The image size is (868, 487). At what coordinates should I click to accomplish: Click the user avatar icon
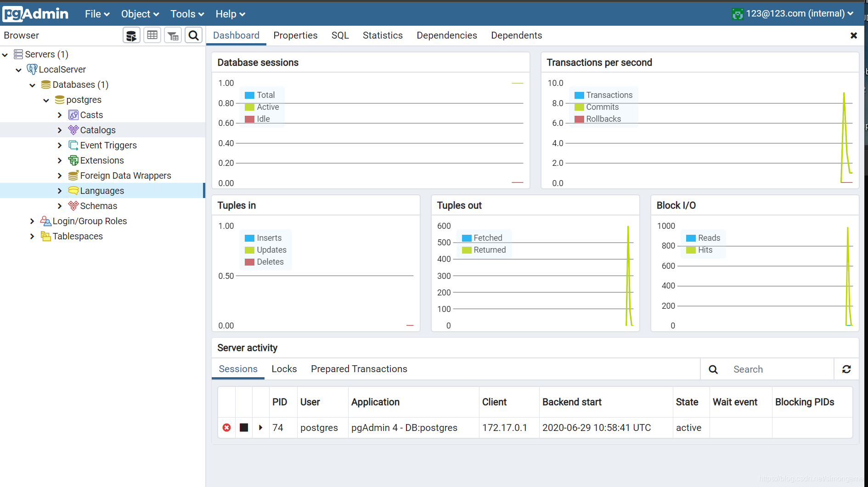(x=738, y=14)
